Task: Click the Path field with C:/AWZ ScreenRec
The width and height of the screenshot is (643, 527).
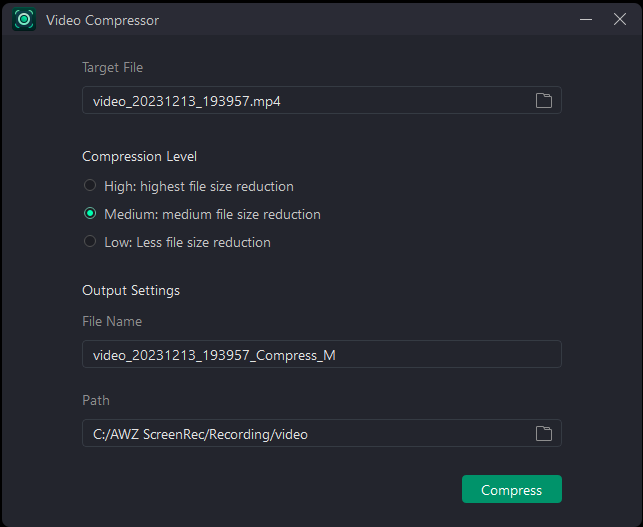Action: 322,433
